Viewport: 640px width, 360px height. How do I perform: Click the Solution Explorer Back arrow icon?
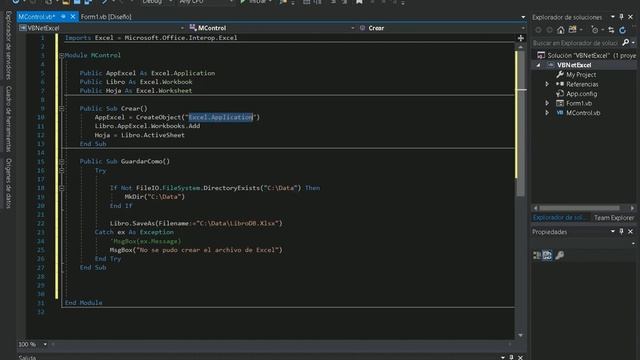pyautogui.click(x=538, y=30)
